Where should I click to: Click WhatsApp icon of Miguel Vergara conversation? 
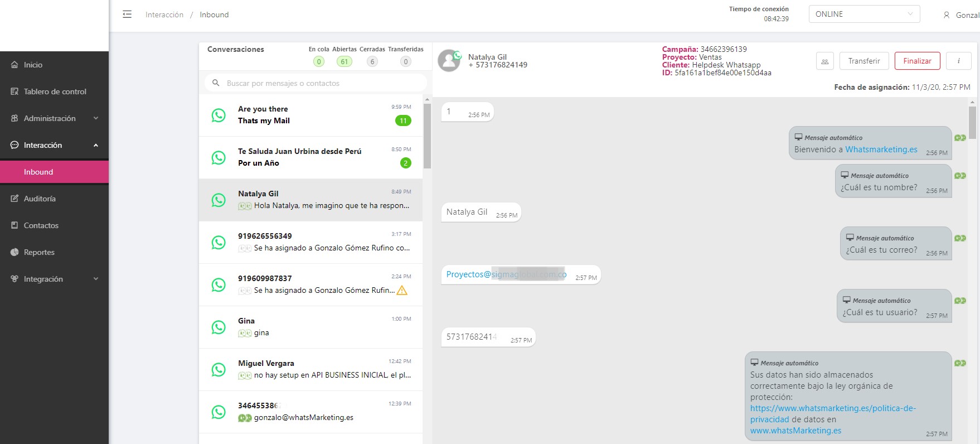(219, 369)
